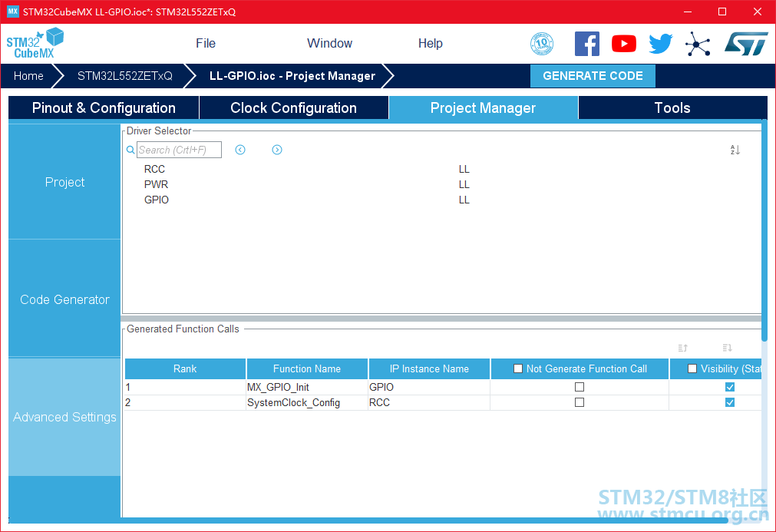
Task: Click the driver Search input field
Action: pos(179,150)
